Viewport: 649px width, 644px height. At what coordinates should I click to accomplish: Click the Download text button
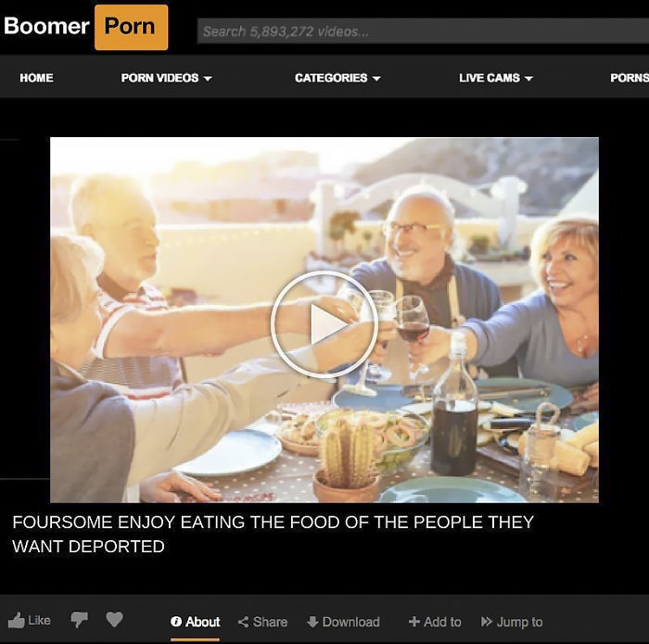[x=351, y=622]
